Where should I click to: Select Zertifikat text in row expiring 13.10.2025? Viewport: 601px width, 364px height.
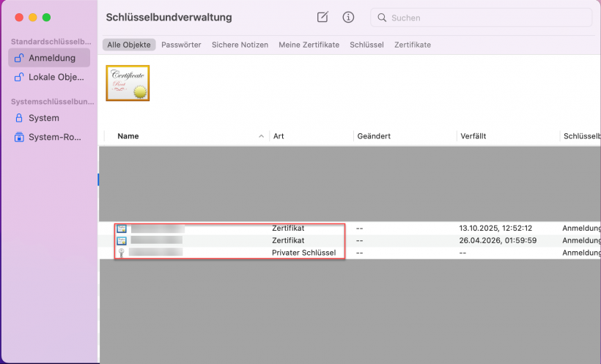[x=288, y=228]
